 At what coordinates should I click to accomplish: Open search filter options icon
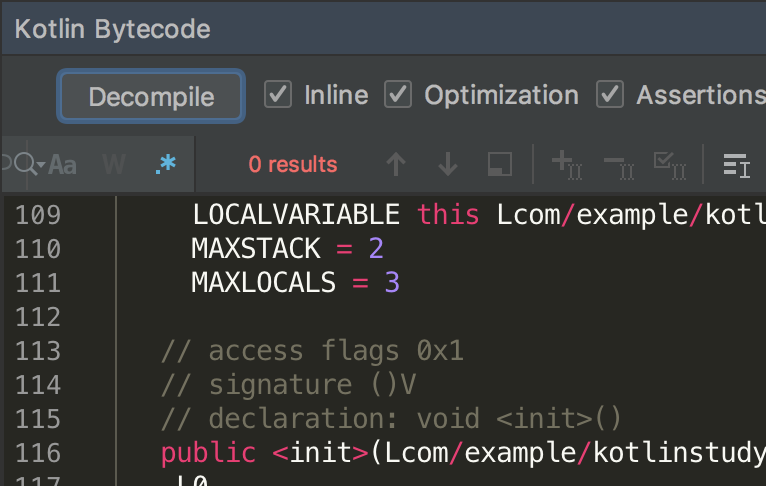click(x=737, y=165)
